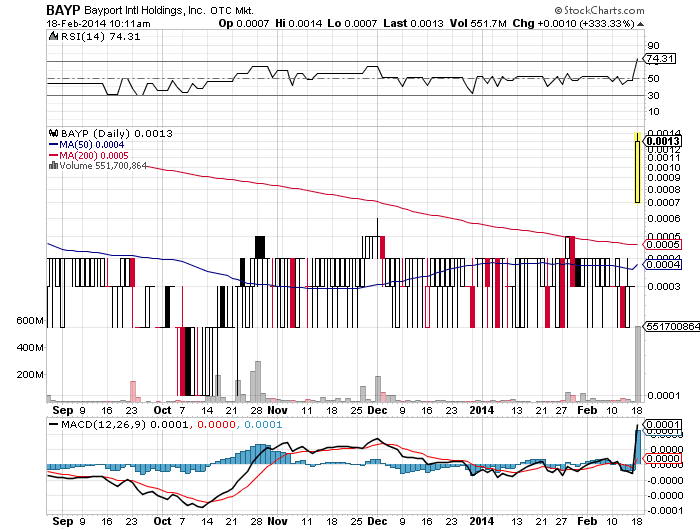
Task: Click the blue MACD histogram value 0.0001
Action: click(x=263, y=424)
